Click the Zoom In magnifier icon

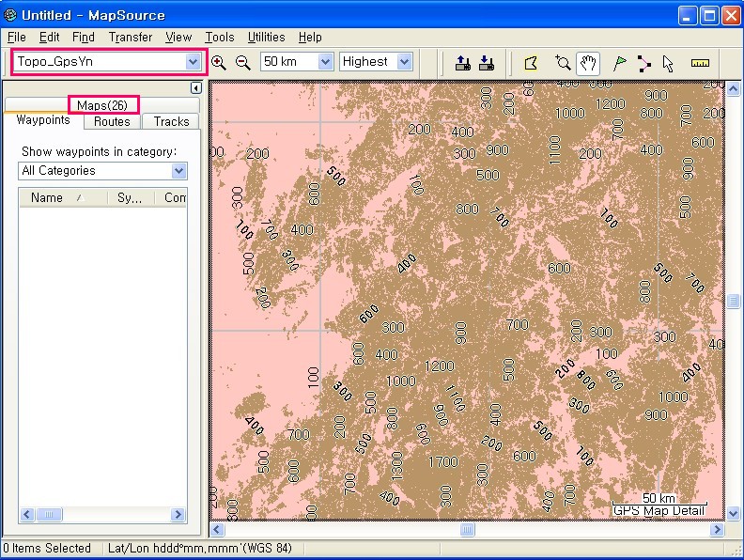[x=219, y=62]
